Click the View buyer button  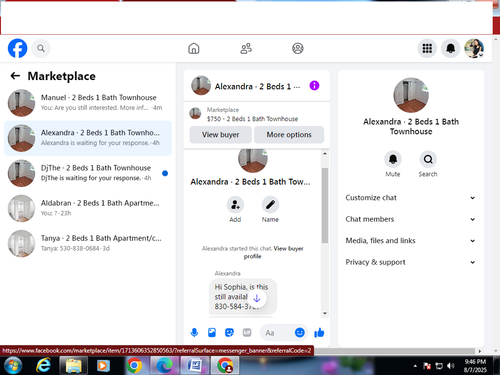coord(220,135)
